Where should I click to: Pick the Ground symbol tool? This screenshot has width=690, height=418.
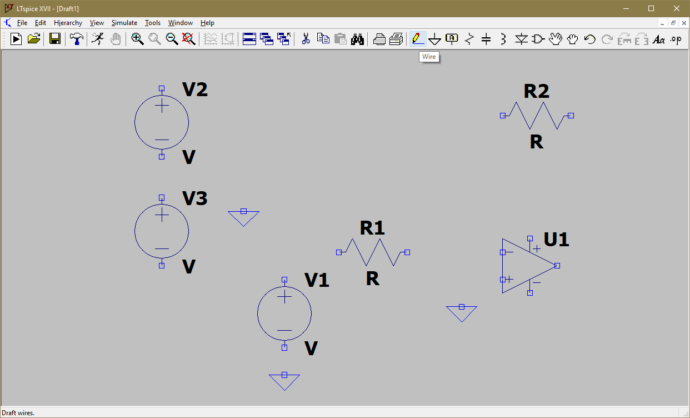click(435, 39)
